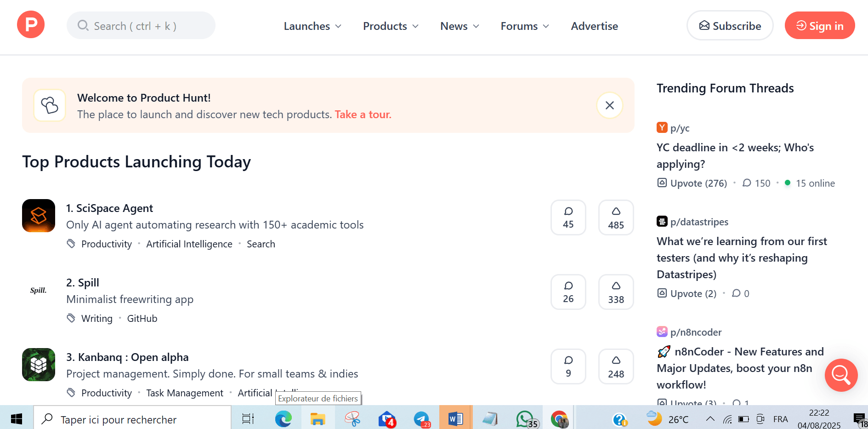868x429 pixels.
Task: Follow the Take a tour link
Action: point(363,114)
